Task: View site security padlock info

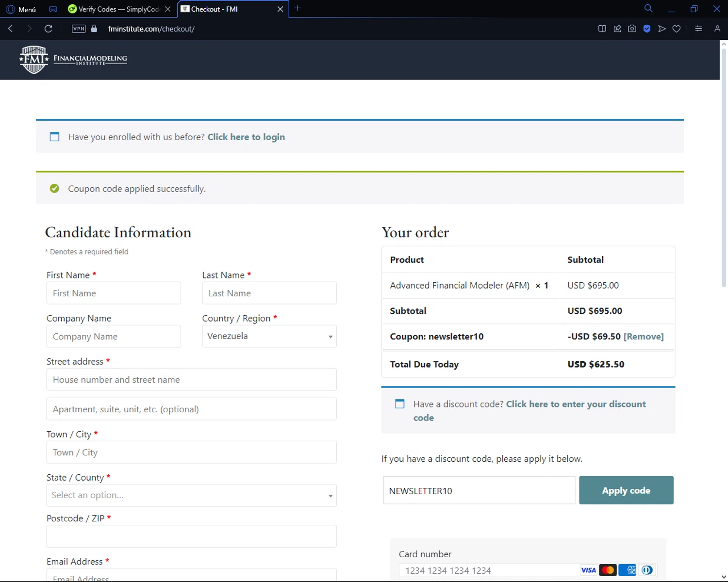Action: [x=94, y=29]
